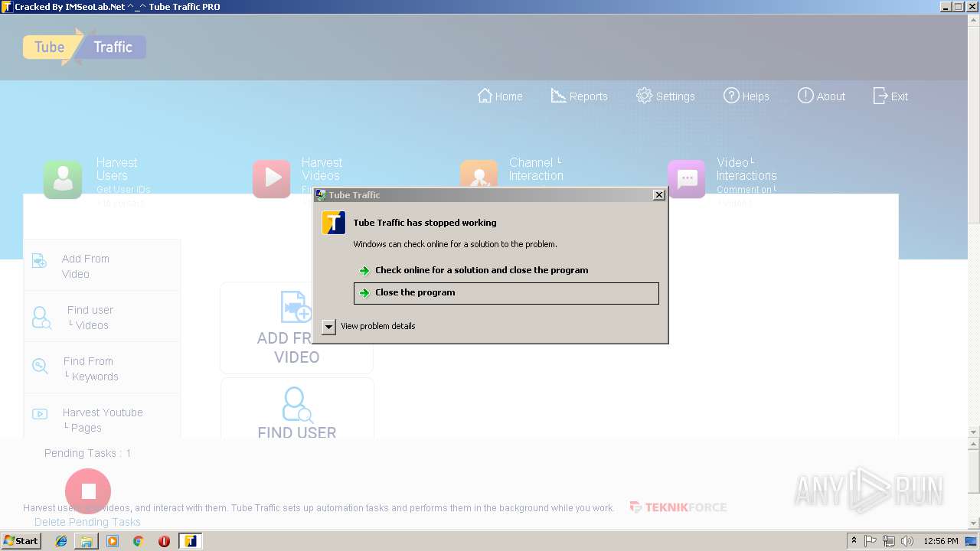Expand View problem details arrow
The width and height of the screenshot is (980, 551).
click(x=328, y=327)
